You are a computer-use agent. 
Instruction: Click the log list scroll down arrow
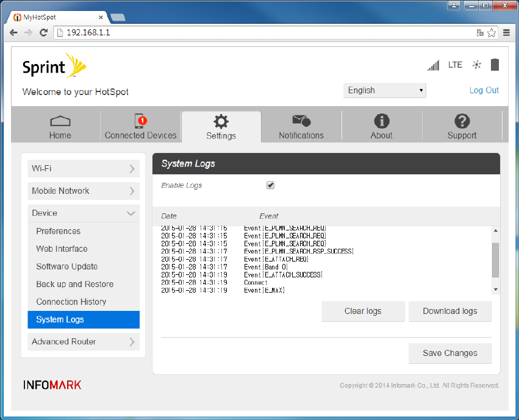[495, 290]
